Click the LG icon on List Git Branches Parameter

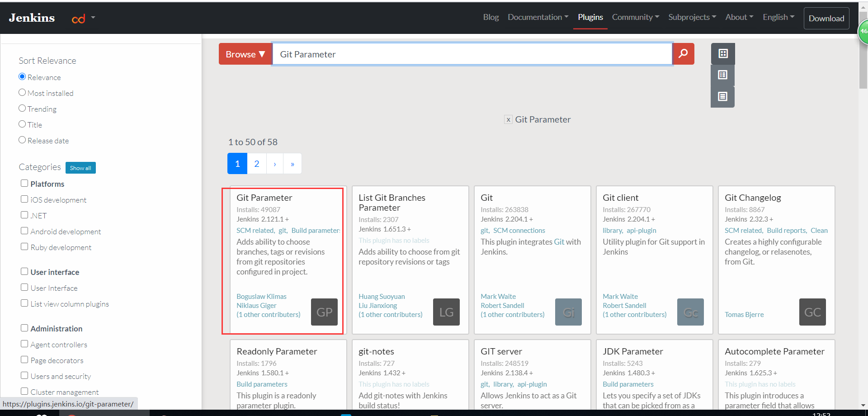point(446,312)
